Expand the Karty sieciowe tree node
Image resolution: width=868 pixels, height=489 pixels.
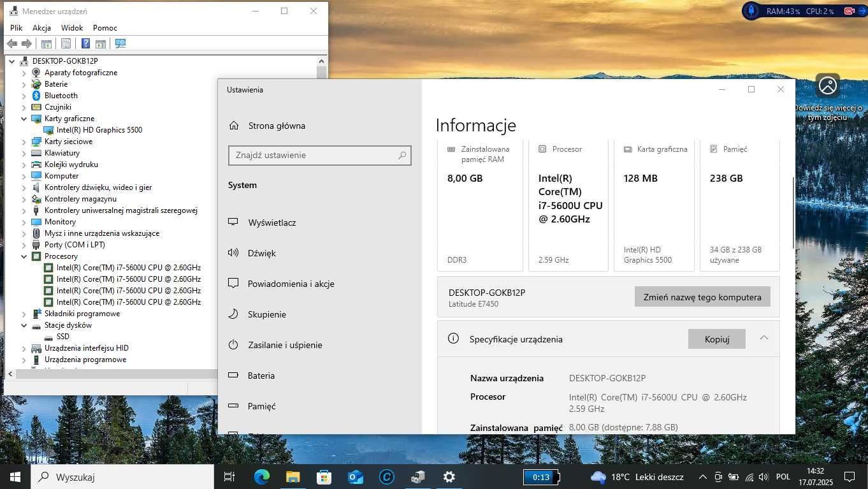[x=24, y=142]
